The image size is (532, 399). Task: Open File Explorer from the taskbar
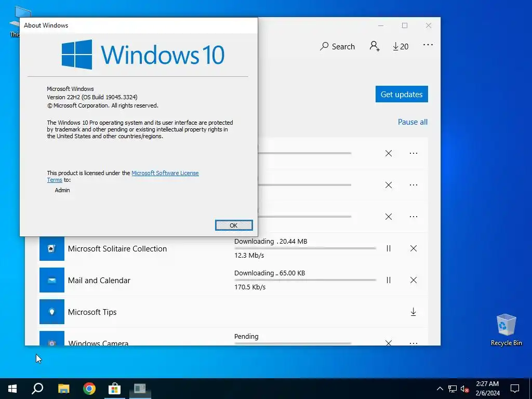(x=63, y=389)
